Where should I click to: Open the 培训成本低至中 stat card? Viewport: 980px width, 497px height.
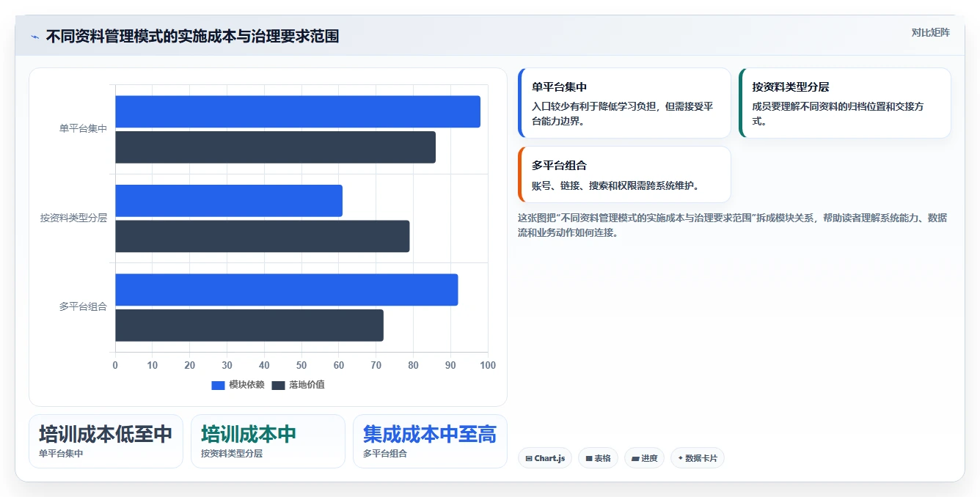click(106, 441)
